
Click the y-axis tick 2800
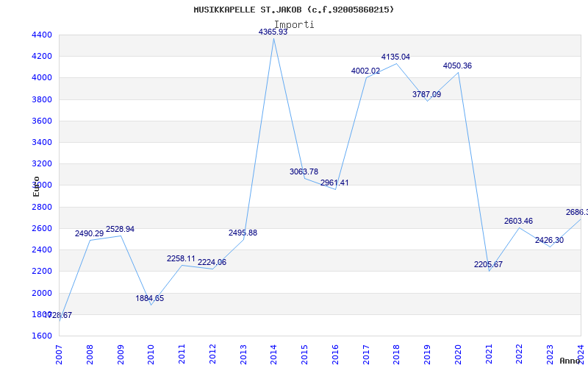pyautogui.click(x=43, y=207)
